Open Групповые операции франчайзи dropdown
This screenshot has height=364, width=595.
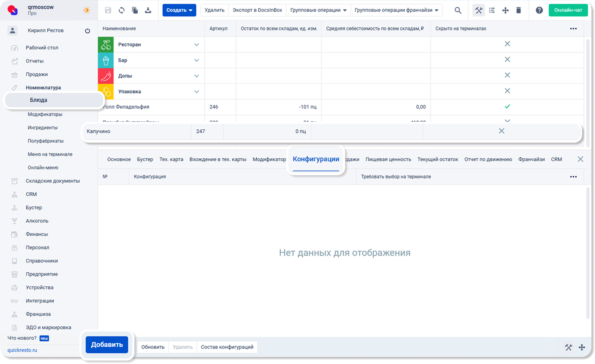[396, 10]
